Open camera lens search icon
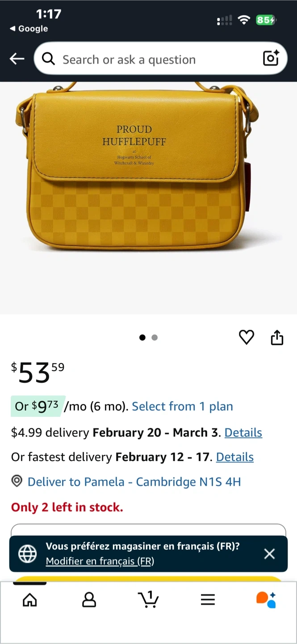297x644 pixels. coord(271,59)
